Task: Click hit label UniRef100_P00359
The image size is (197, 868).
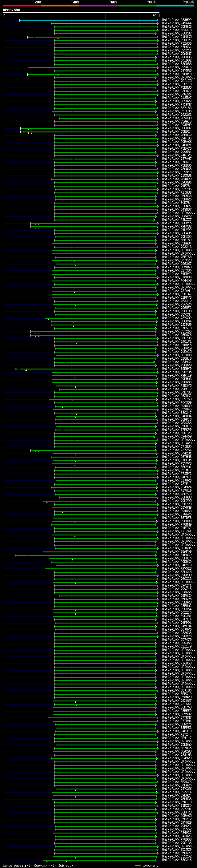Action: pyautogui.click(x=177, y=402)
